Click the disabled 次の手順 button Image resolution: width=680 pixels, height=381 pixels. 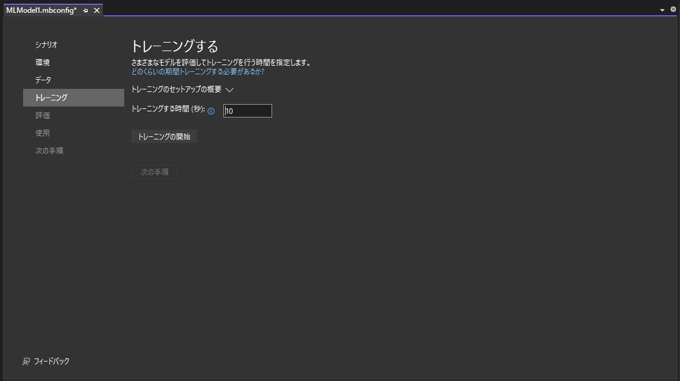pos(154,172)
